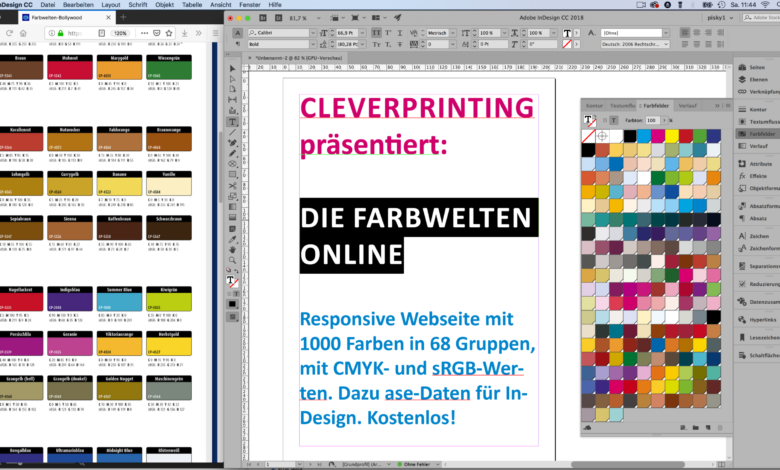This screenshot has height=470, width=780.
Task: Open Adobe Stock via St icon
Action: [279, 18]
